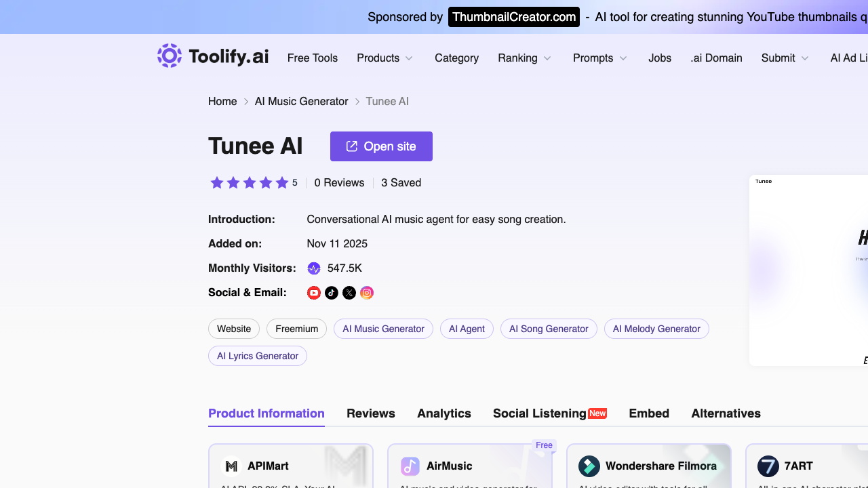Open the TikTok social icon
The image size is (868, 488).
[332, 293]
